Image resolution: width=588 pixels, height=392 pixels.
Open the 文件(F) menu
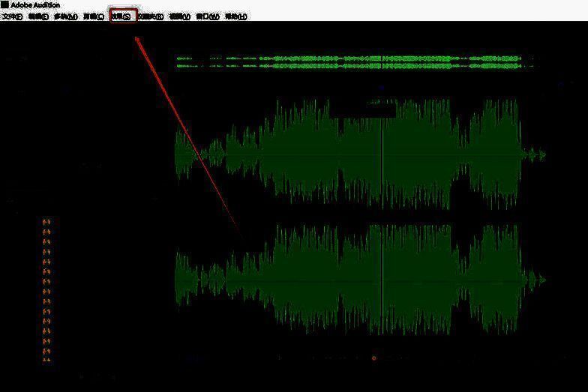pyautogui.click(x=12, y=16)
